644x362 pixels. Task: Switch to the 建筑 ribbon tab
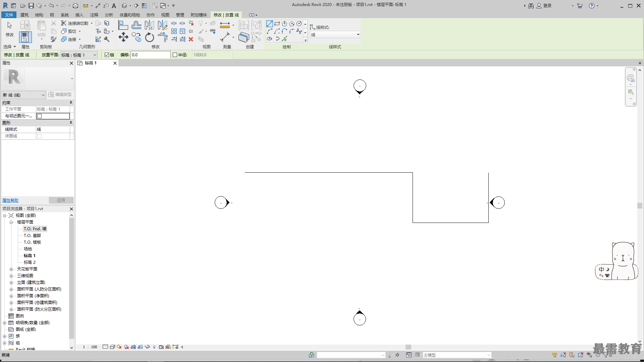click(x=24, y=15)
